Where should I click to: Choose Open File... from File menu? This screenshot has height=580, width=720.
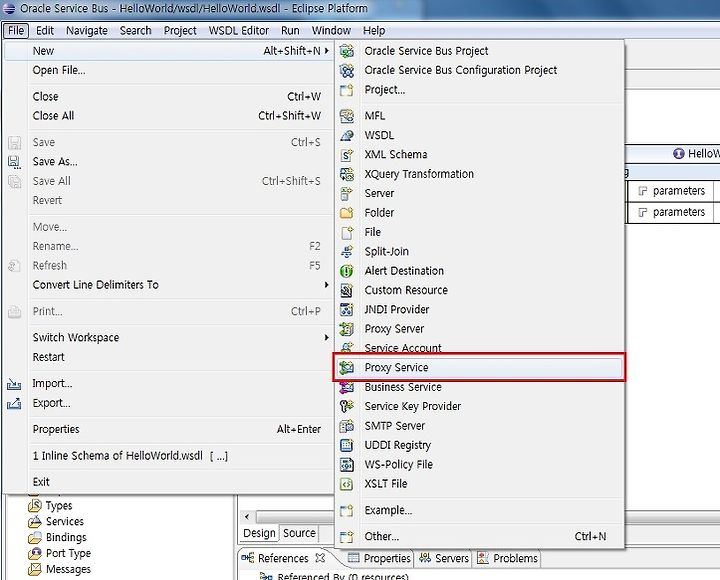168,70
